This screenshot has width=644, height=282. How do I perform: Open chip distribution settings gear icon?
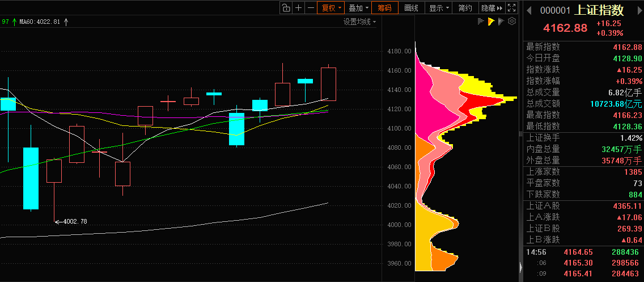512,22
